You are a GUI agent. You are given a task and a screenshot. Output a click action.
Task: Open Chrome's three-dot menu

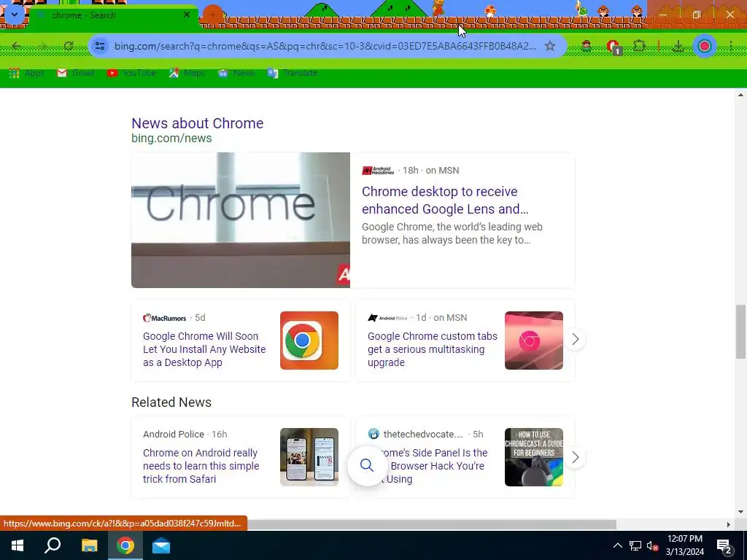pos(731,46)
